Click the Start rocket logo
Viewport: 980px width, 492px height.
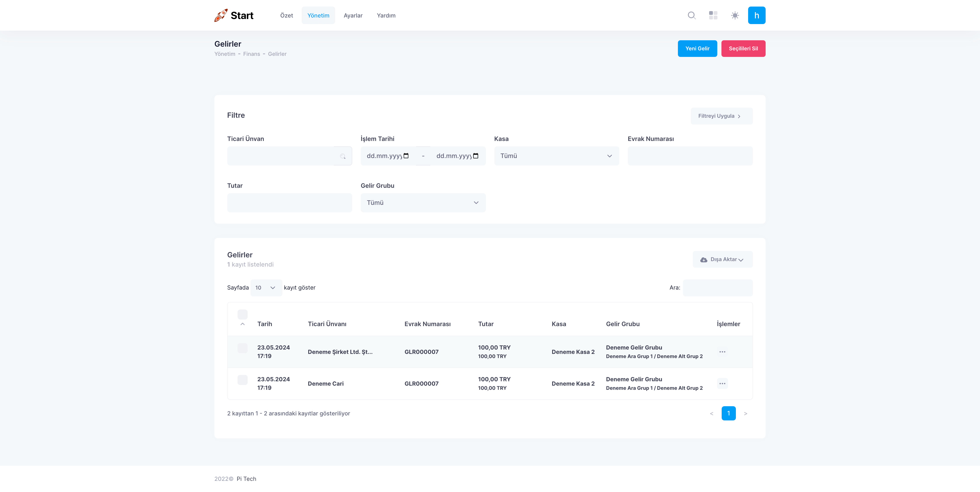(x=234, y=15)
